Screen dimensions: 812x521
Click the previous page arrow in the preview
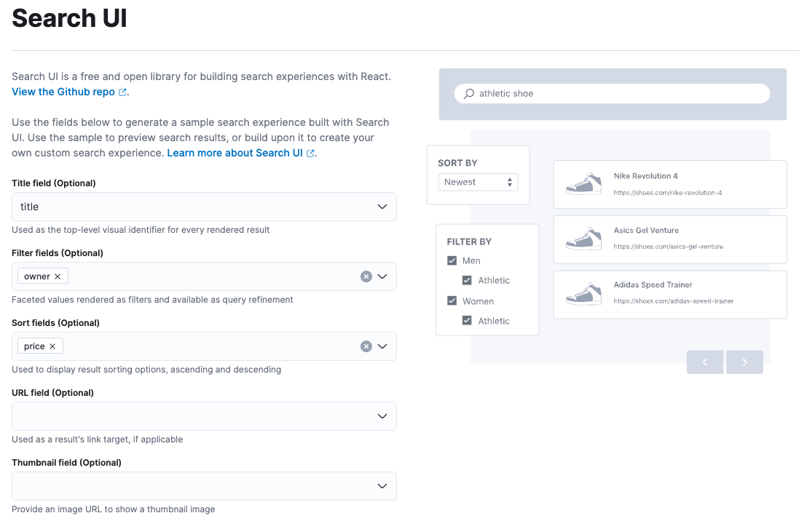(x=705, y=362)
